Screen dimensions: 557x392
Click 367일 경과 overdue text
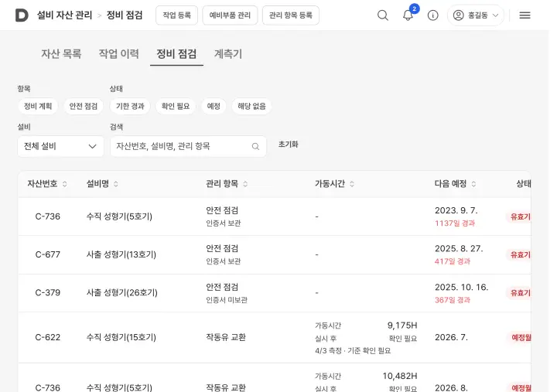453,300
